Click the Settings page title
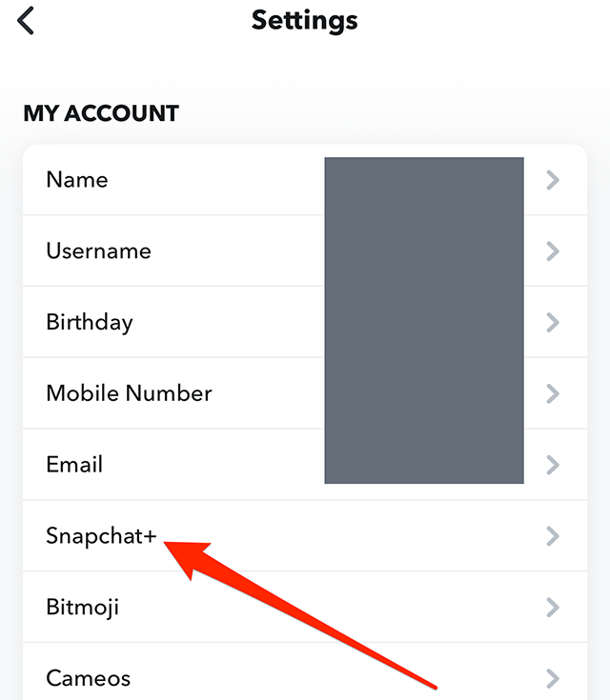This screenshot has width=610, height=700. click(x=305, y=20)
